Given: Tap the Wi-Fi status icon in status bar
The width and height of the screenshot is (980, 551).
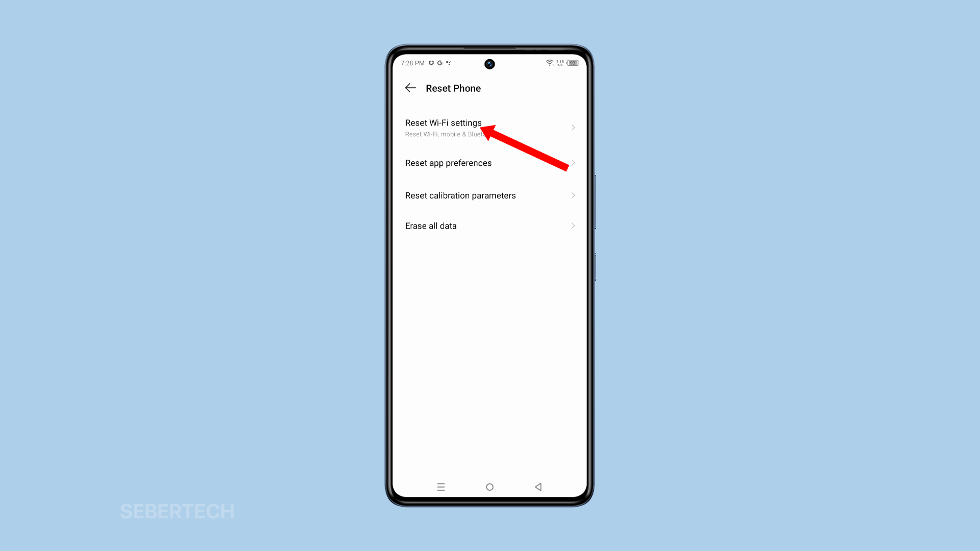Looking at the screenshot, I should click(549, 63).
